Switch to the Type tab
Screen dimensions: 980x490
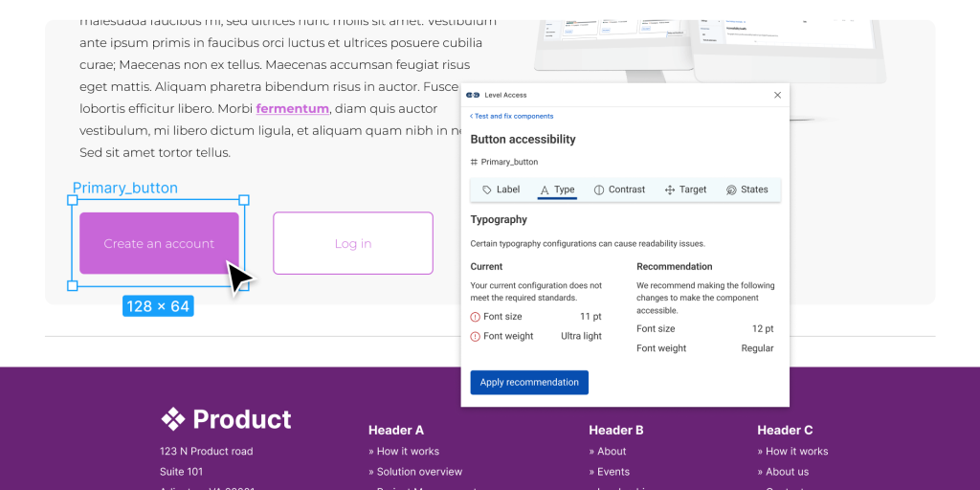[x=556, y=189]
